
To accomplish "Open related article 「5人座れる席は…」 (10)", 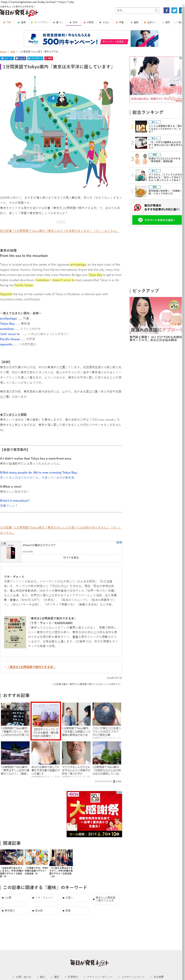I will tap(61, 863).
